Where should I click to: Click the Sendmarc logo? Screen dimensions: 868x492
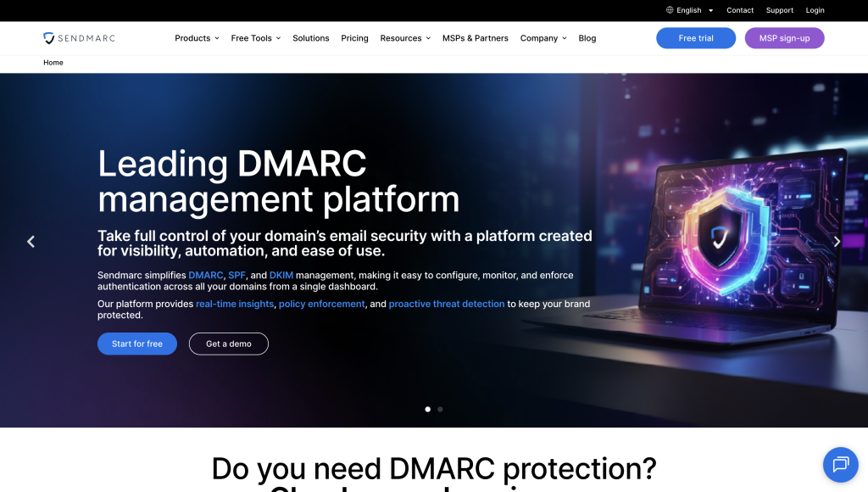click(79, 38)
